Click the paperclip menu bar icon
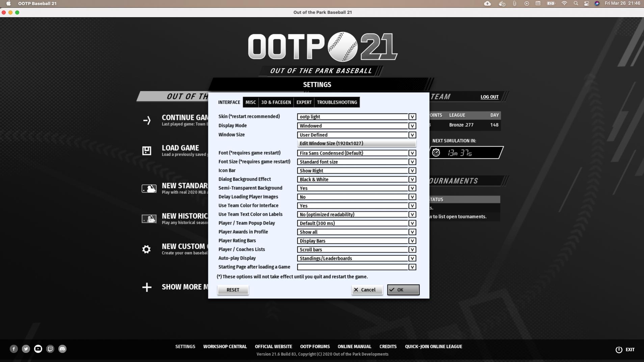Image resolution: width=644 pixels, height=362 pixels. pos(514,3)
